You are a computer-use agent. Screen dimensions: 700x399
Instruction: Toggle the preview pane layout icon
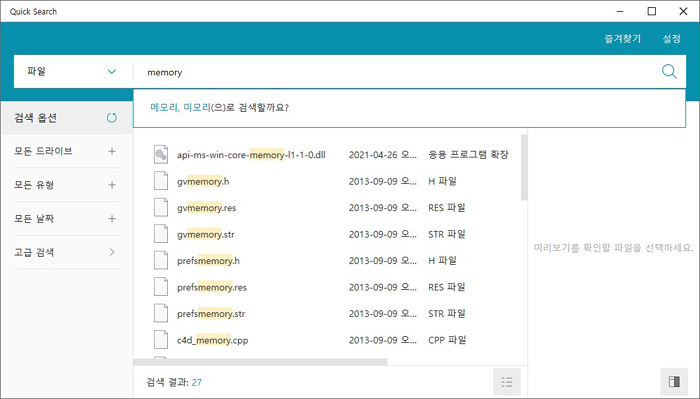tap(674, 382)
